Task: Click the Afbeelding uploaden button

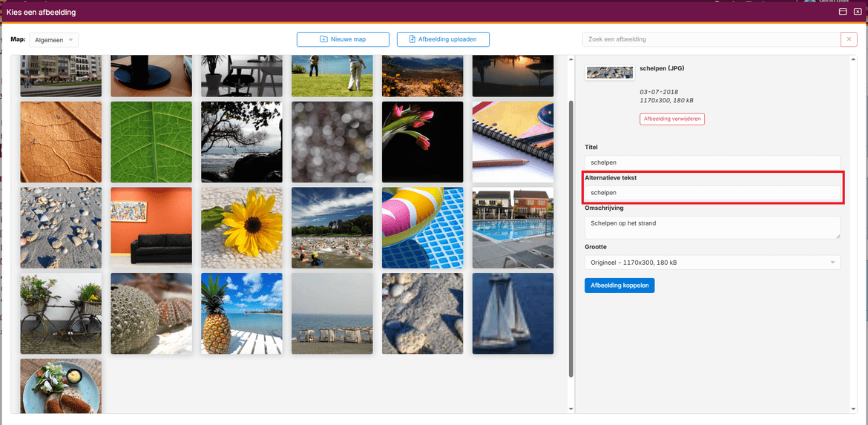Action: 443,39
